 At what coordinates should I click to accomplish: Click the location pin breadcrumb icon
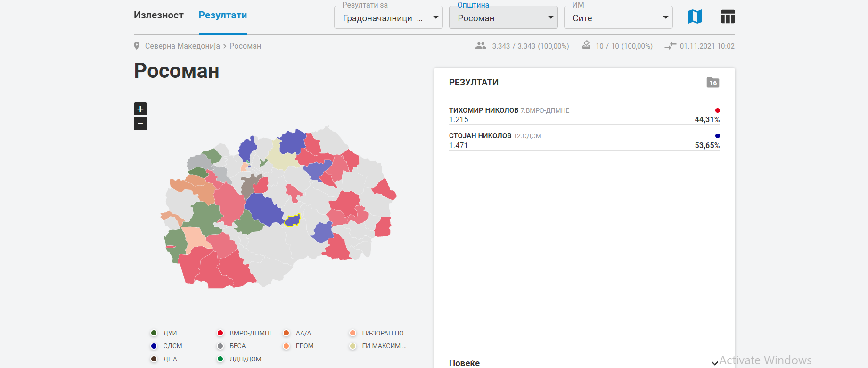(137, 46)
